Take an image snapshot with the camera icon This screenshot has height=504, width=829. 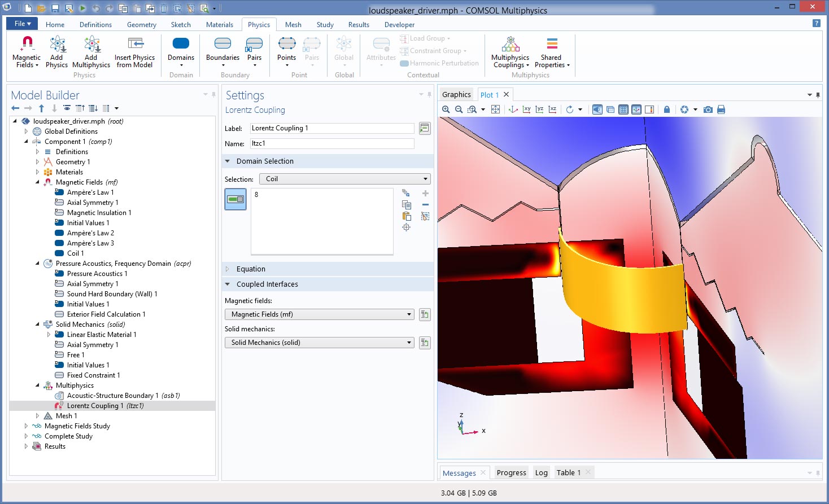(708, 109)
